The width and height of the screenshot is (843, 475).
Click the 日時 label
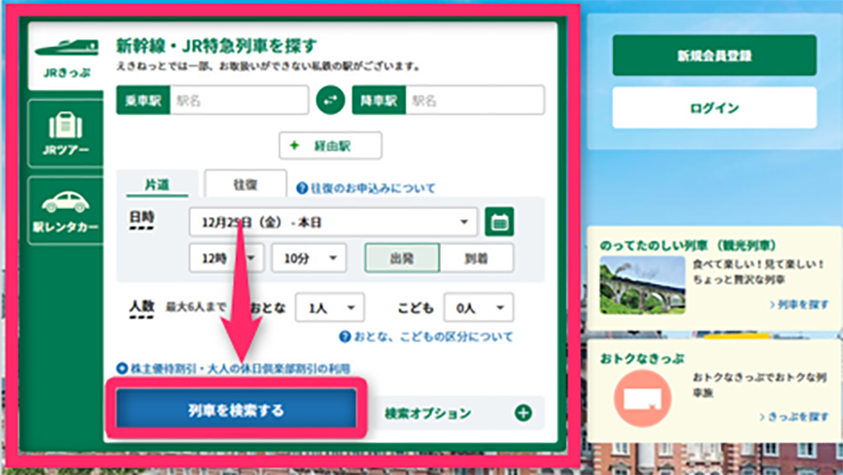coord(141,218)
